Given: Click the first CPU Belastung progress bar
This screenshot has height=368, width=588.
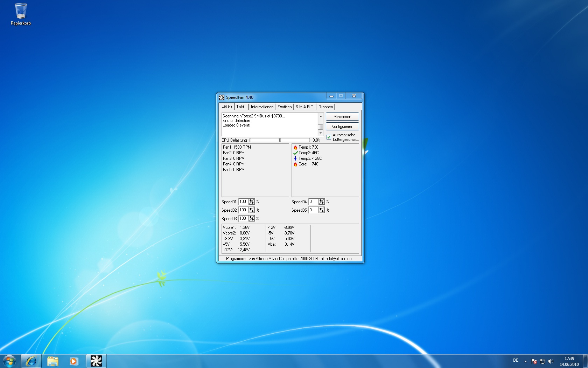Looking at the screenshot, I should point(265,140).
